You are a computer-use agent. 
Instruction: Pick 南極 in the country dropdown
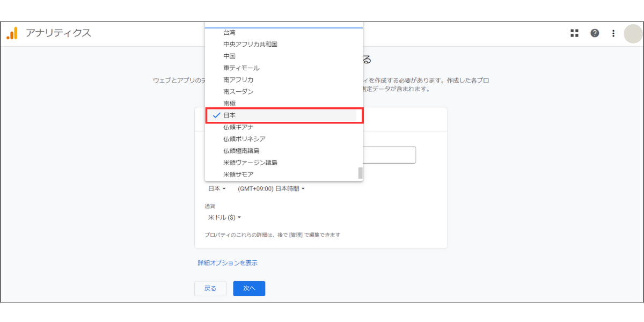(284, 104)
